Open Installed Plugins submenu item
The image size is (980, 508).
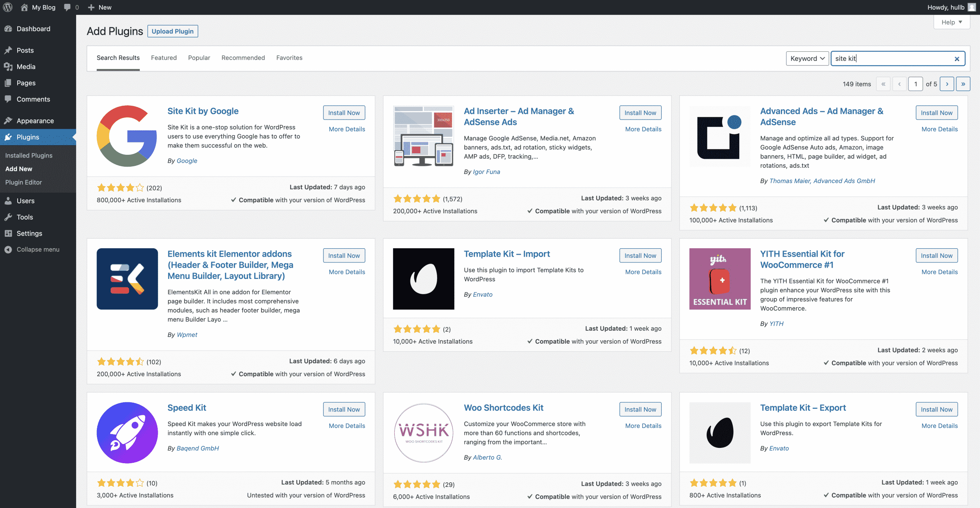tap(29, 156)
